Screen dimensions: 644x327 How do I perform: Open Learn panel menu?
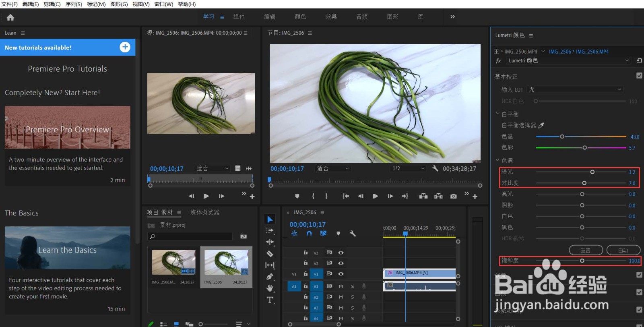point(23,33)
